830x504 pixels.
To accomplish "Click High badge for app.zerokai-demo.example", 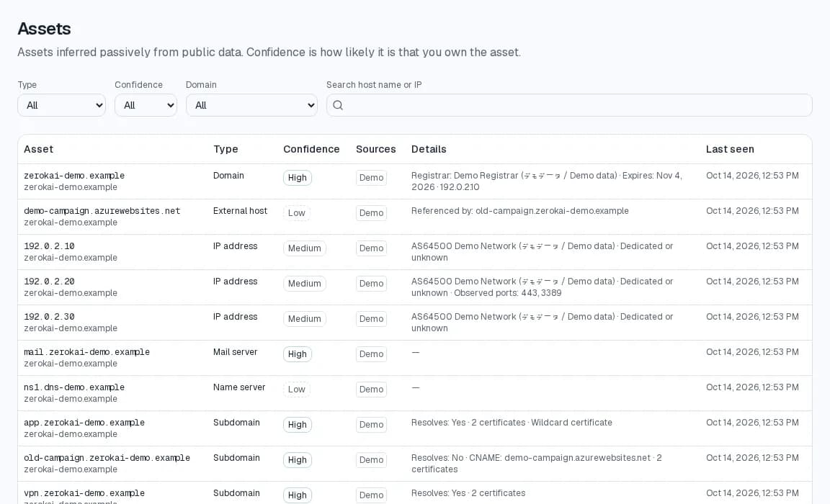I will point(298,425).
